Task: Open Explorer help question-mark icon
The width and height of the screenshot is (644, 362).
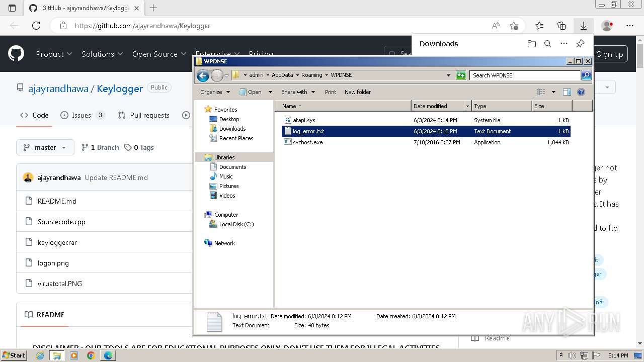Action: point(581,92)
